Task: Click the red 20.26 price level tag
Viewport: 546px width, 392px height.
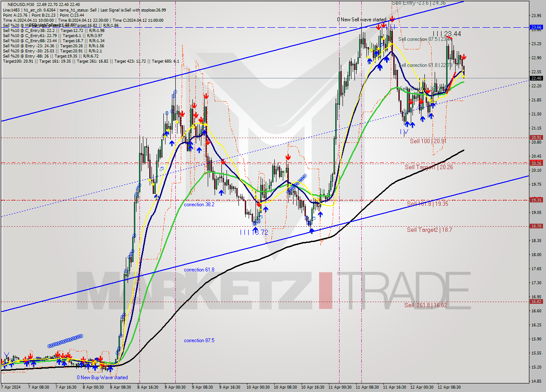Action: [536, 163]
